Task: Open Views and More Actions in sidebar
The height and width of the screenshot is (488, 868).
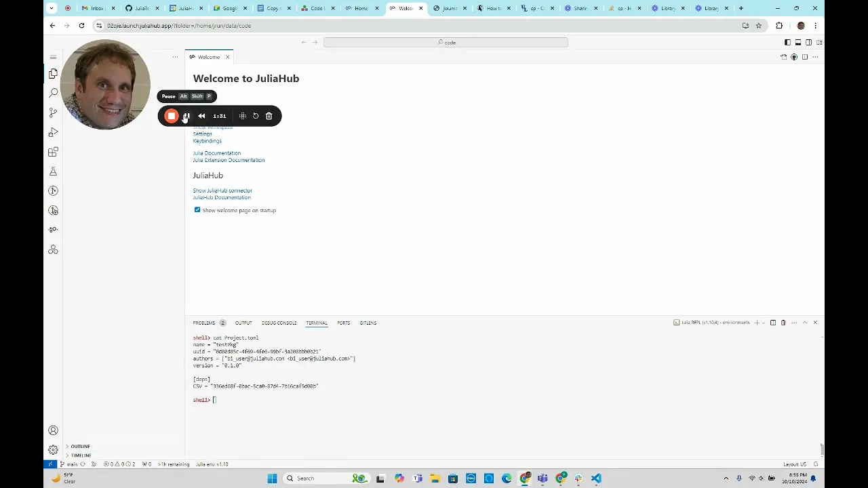Action: 175,57
